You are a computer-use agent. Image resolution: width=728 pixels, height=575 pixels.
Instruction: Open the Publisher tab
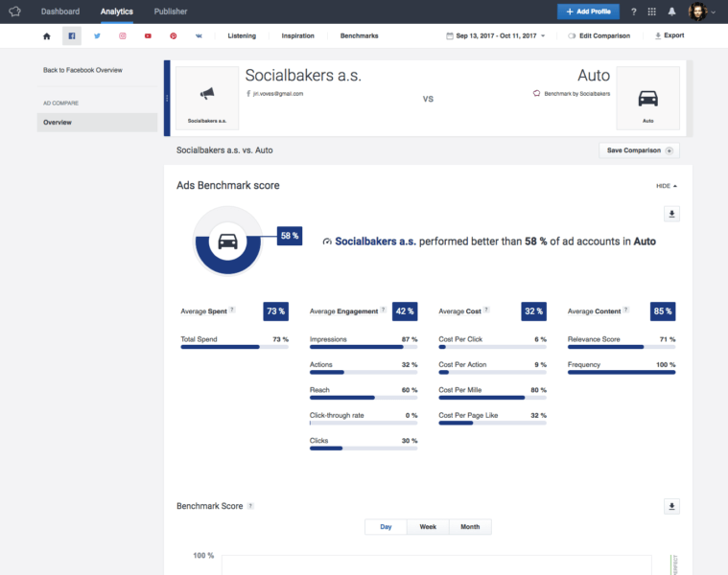coord(171,11)
